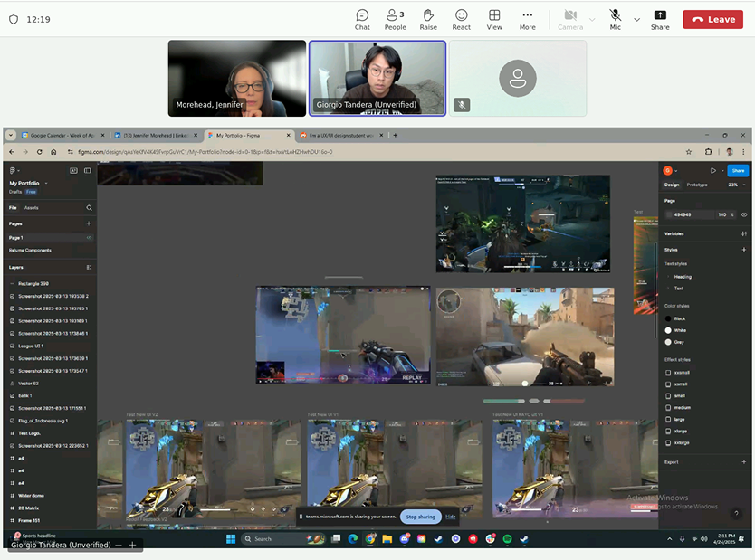Open the Teams Chat panel
755x560 pixels.
(362, 20)
